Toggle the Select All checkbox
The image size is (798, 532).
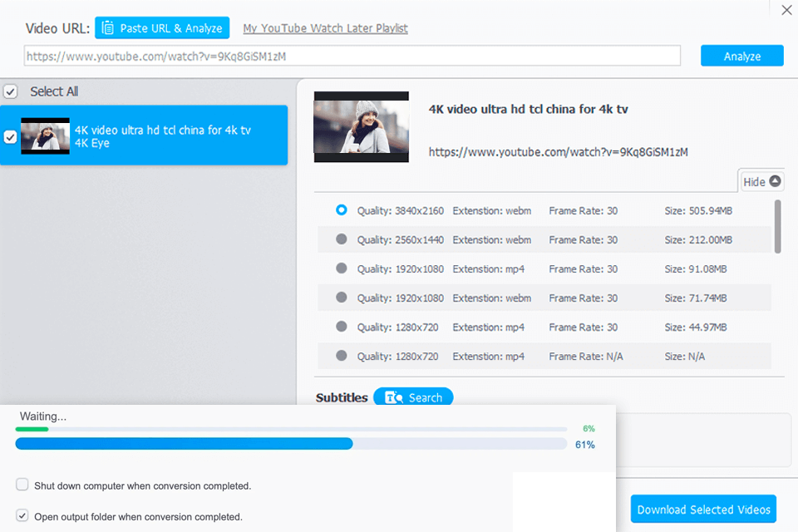click(x=11, y=91)
